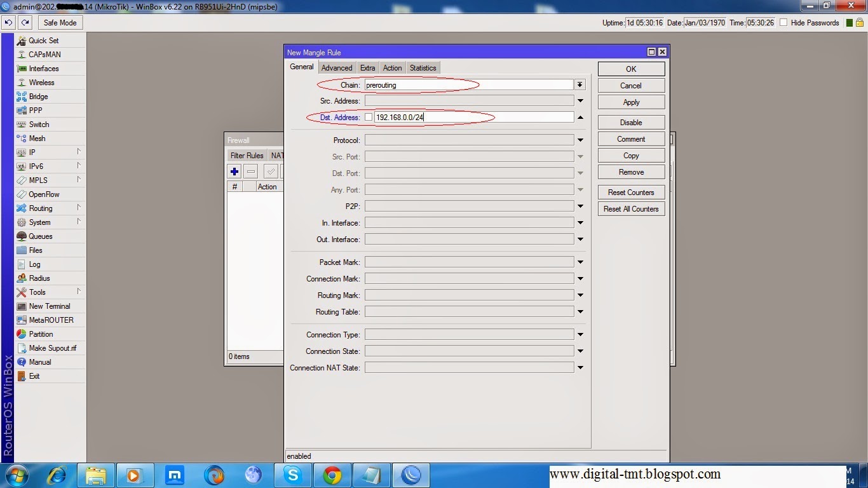Screen dimensions: 868x488
Task: Open the Manual
Action: point(50,362)
